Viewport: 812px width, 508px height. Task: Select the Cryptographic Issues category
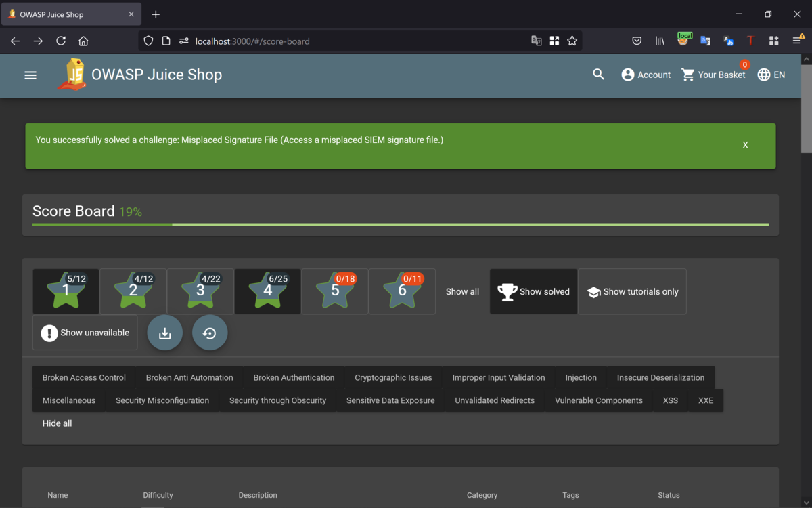click(393, 378)
